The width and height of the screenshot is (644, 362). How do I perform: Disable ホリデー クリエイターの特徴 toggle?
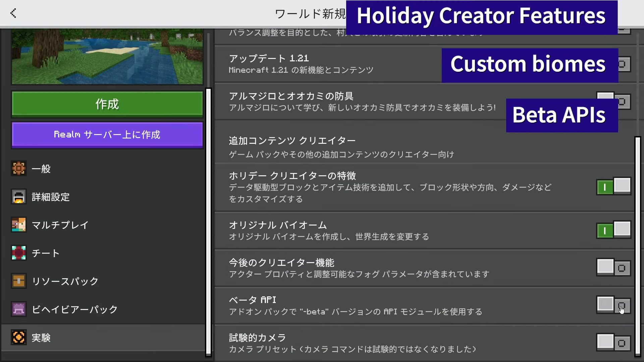[x=613, y=187]
